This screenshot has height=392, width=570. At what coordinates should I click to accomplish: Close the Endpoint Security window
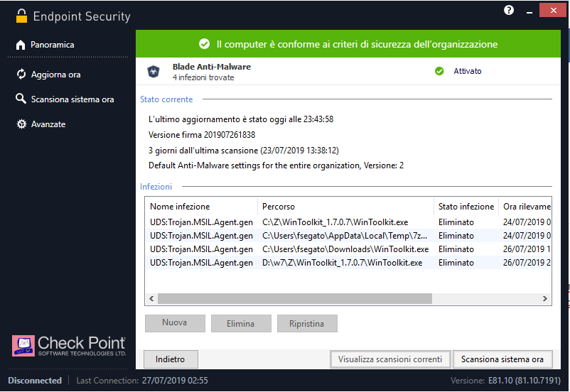tap(552, 10)
